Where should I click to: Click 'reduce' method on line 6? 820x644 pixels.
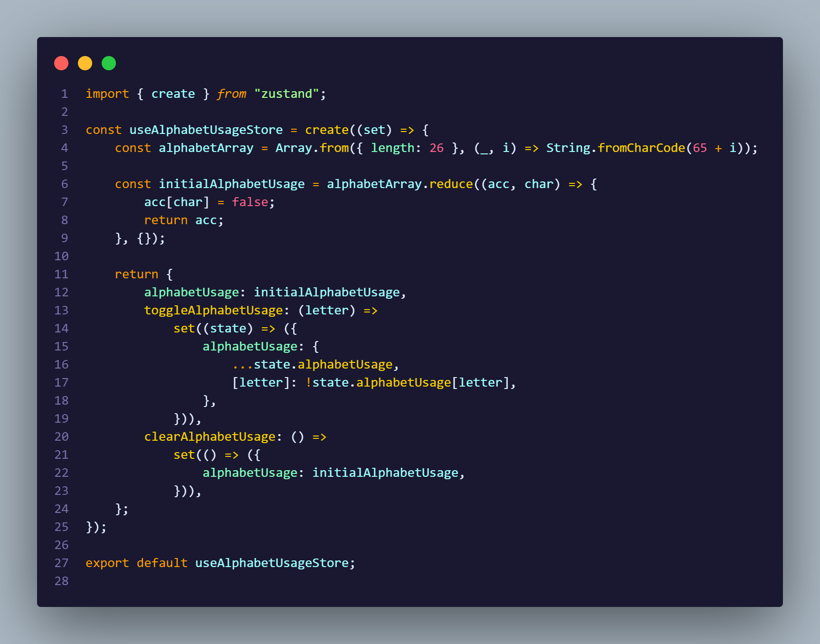click(x=451, y=184)
